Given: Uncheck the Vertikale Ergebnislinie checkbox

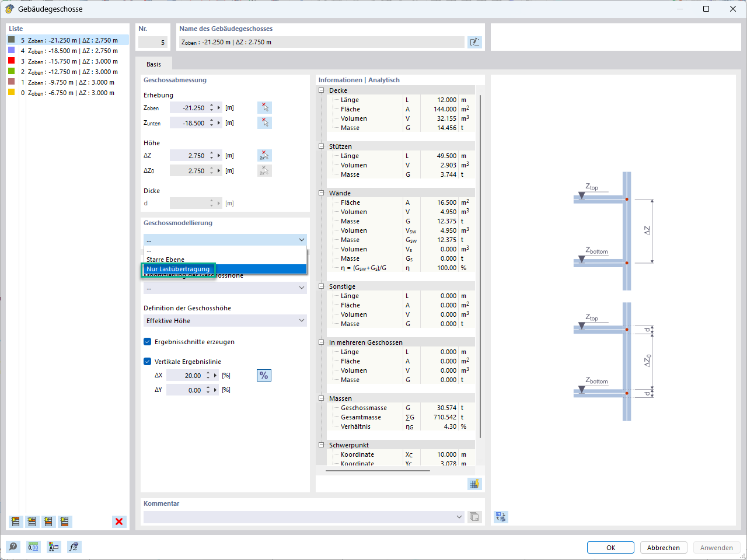Looking at the screenshot, I should [x=148, y=362].
